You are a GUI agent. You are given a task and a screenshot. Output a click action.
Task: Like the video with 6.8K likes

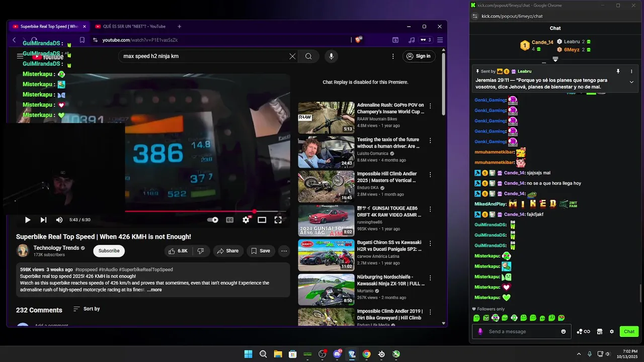point(178,251)
